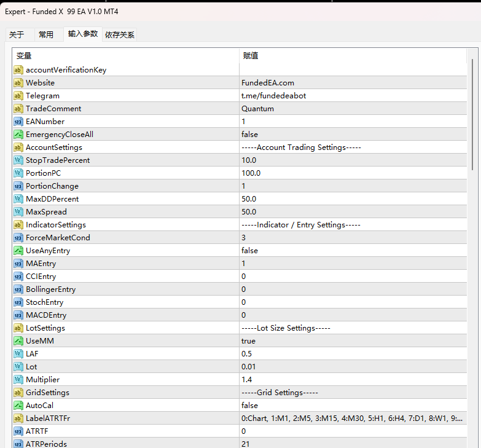Click the string icon beside IndicatorSettings

pyautogui.click(x=18, y=224)
